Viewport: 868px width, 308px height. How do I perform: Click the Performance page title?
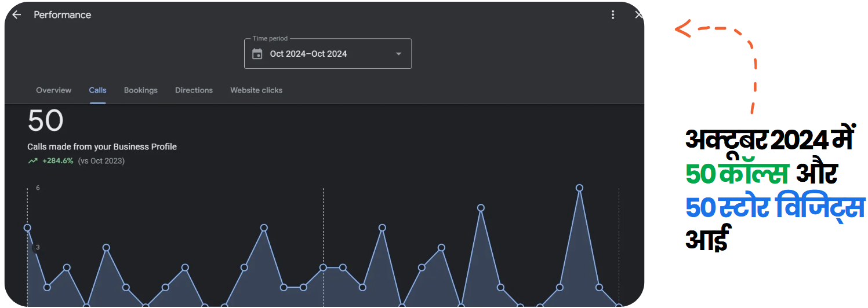[x=62, y=15]
